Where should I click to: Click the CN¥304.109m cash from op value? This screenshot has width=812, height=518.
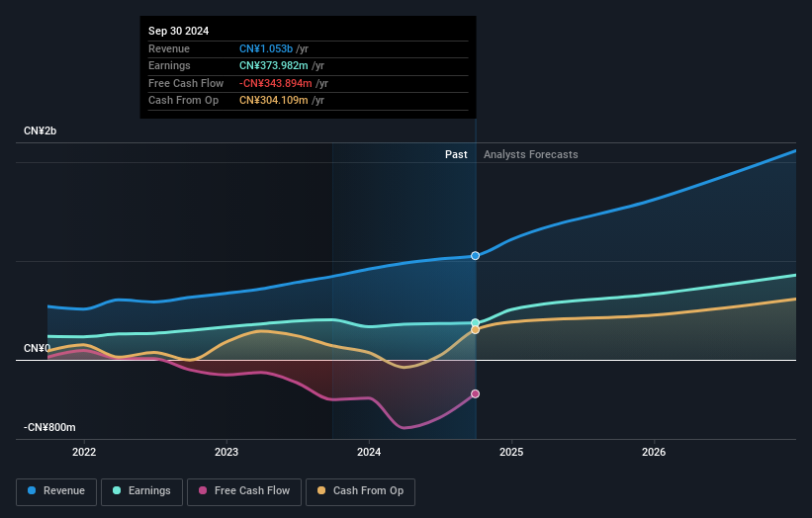click(x=273, y=101)
